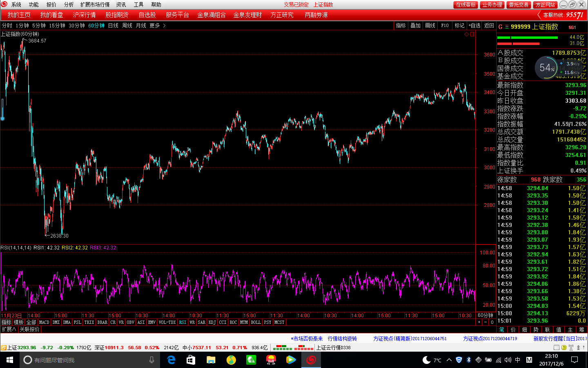Click the red sell-volume bar

coord(518,43)
